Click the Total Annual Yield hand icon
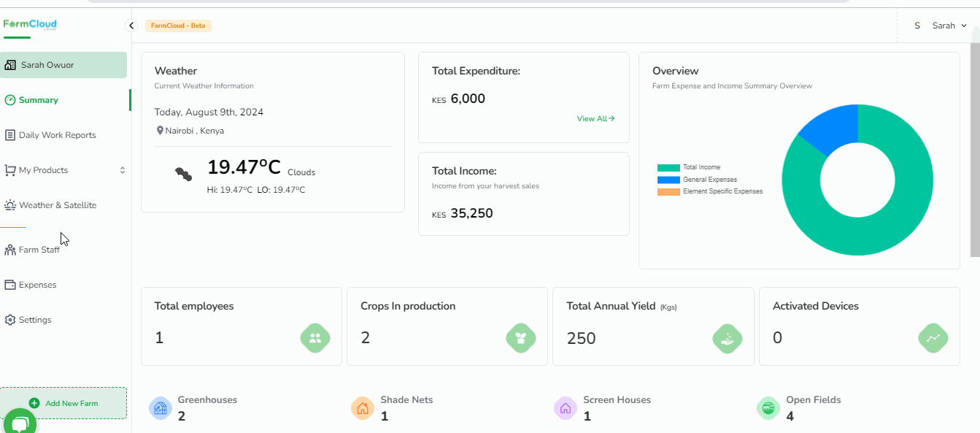This screenshot has height=433, width=980. coord(728,338)
